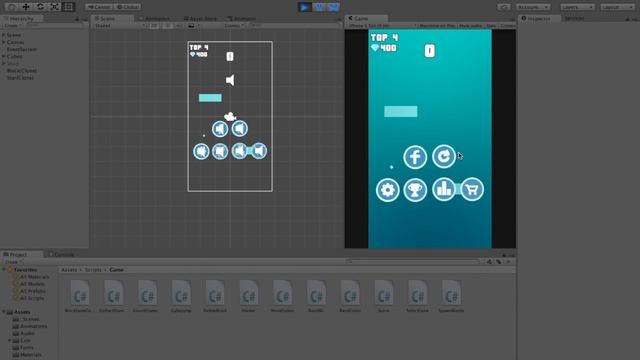Switch to the Services tab
This screenshot has height=360, width=640.
point(574,18)
